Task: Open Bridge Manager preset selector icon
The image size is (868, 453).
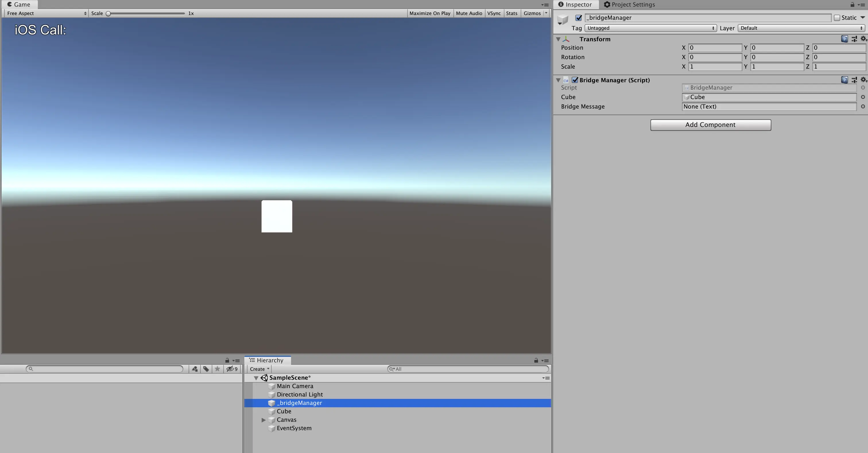Action: point(854,80)
